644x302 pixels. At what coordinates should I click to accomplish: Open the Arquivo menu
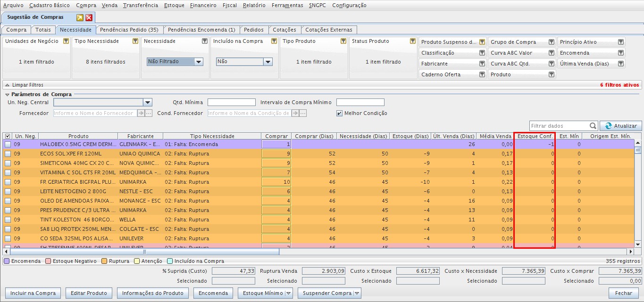13,5
